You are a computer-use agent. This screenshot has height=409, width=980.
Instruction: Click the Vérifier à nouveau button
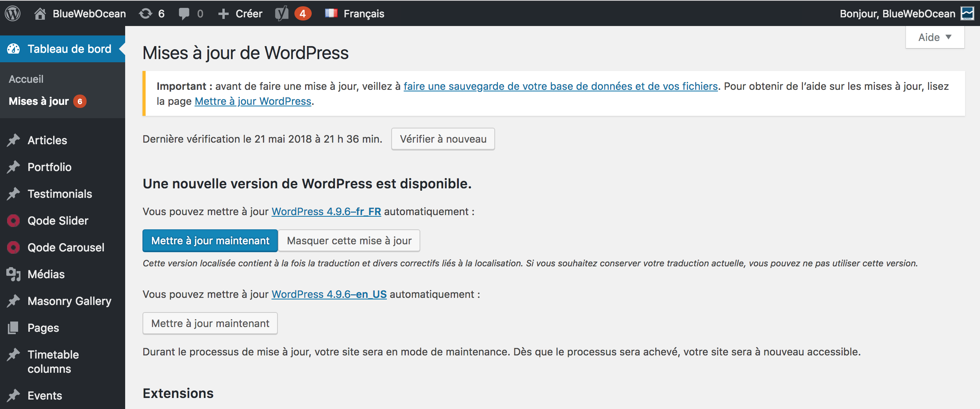pyautogui.click(x=443, y=139)
